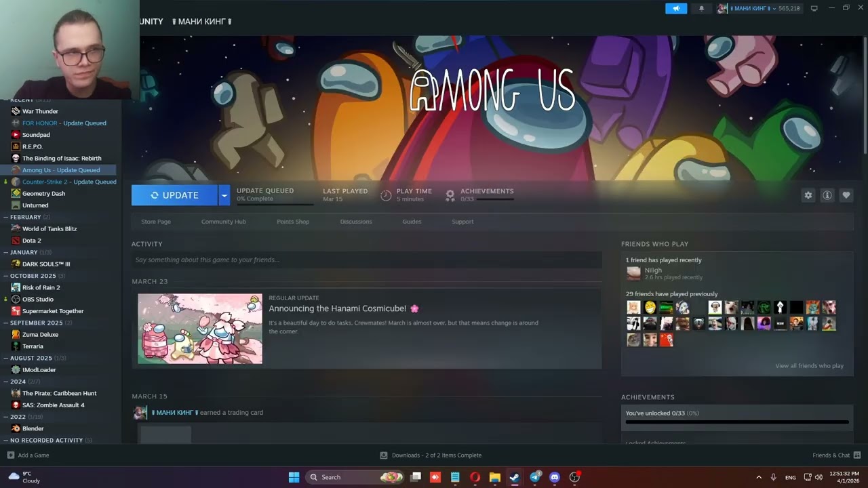Open the Support tab
The height and width of the screenshot is (488, 868).
[x=462, y=222]
